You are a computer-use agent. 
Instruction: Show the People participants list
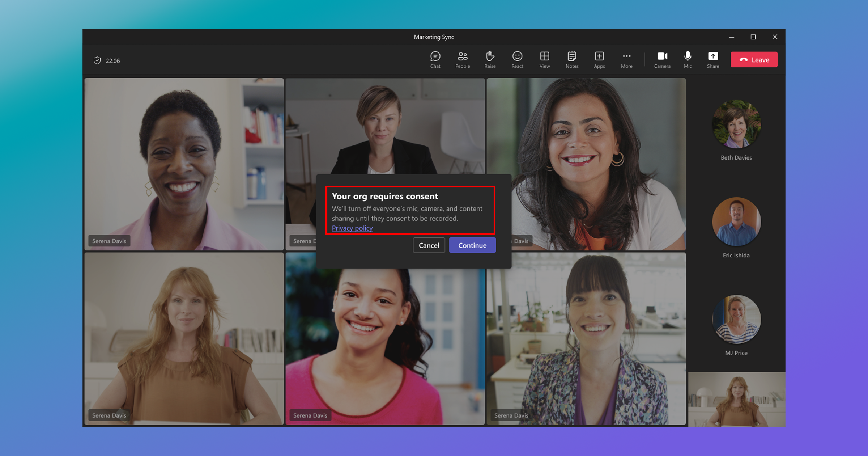(463, 57)
